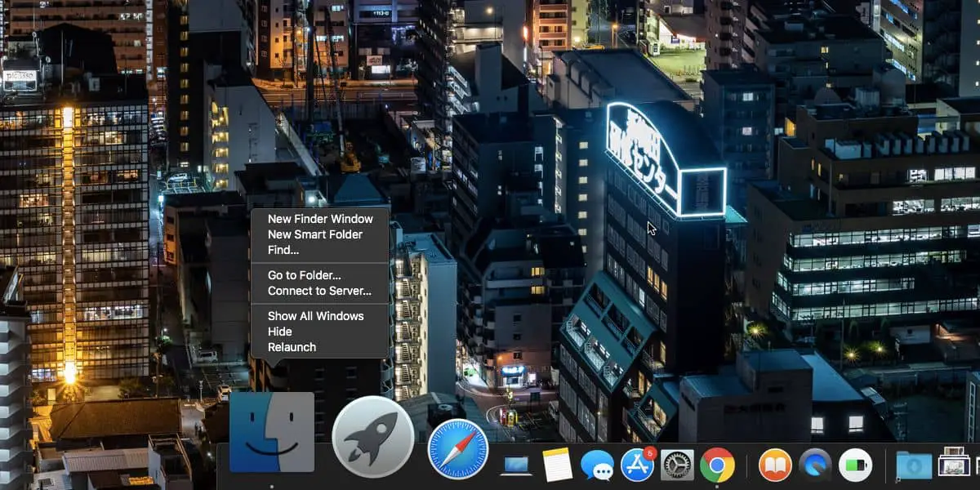The width and height of the screenshot is (980, 490).
Task: Open Messages chat bubble icon
Action: pos(597,465)
